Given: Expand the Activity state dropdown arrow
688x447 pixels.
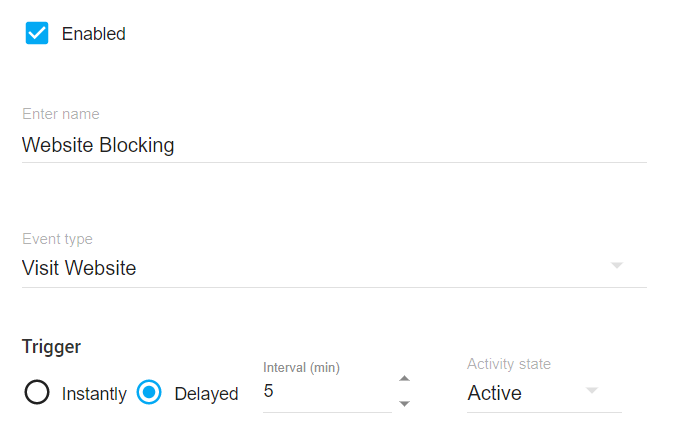Looking at the screenshot, I should coord(592,390).
